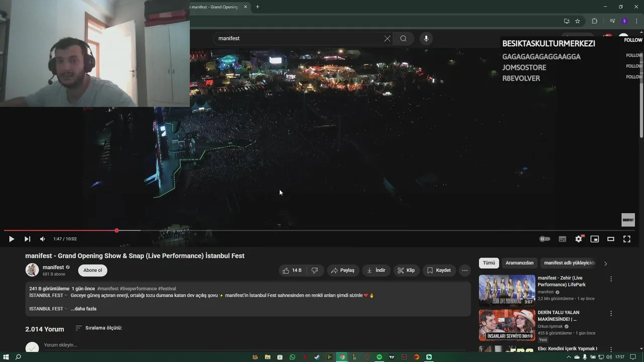
Task: Create a clip with Klip
Action: click(x=407, y=270)
